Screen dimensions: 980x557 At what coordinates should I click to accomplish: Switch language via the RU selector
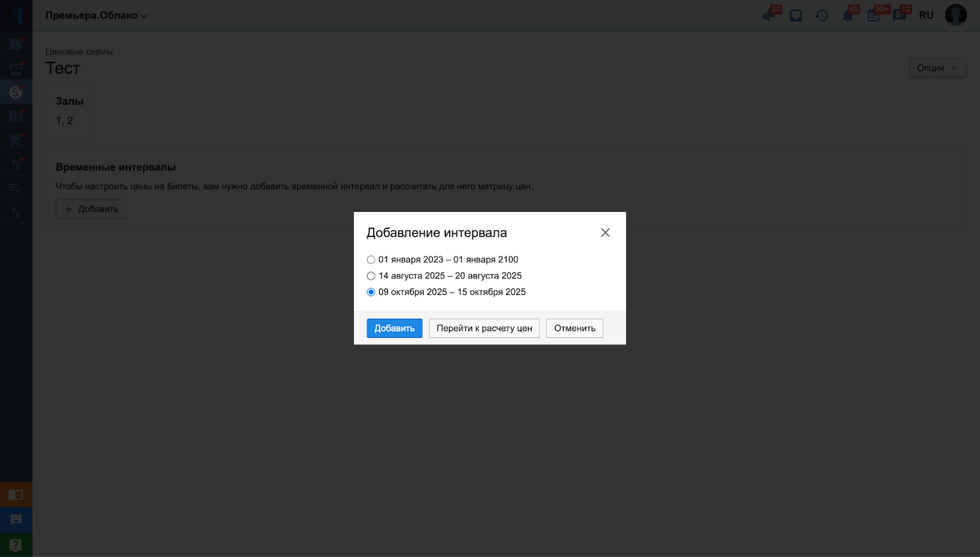pyautogui.click(x=926, y=15)
